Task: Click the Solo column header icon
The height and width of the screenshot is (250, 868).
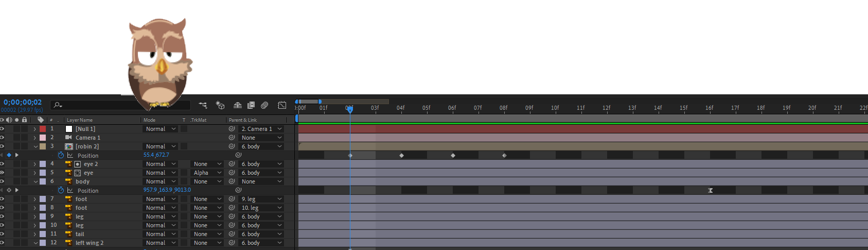Action: (x=16, y=120)
